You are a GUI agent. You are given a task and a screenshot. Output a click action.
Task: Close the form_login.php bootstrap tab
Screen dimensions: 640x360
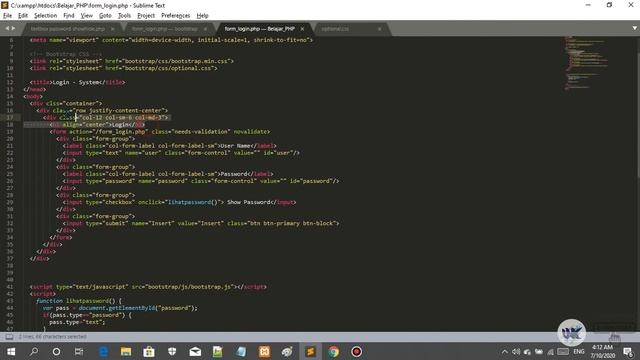205,29
